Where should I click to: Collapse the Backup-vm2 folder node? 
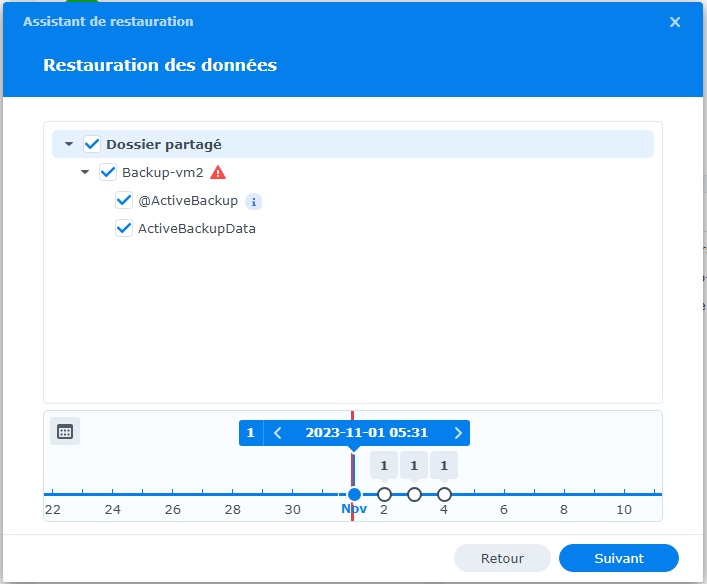click(85, 172)
